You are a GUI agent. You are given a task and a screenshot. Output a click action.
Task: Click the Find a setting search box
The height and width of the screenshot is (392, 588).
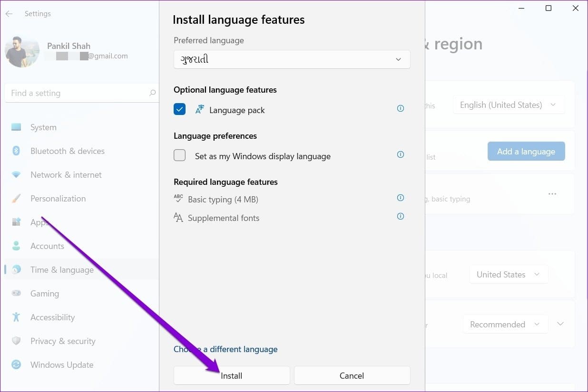coord(82,93)
